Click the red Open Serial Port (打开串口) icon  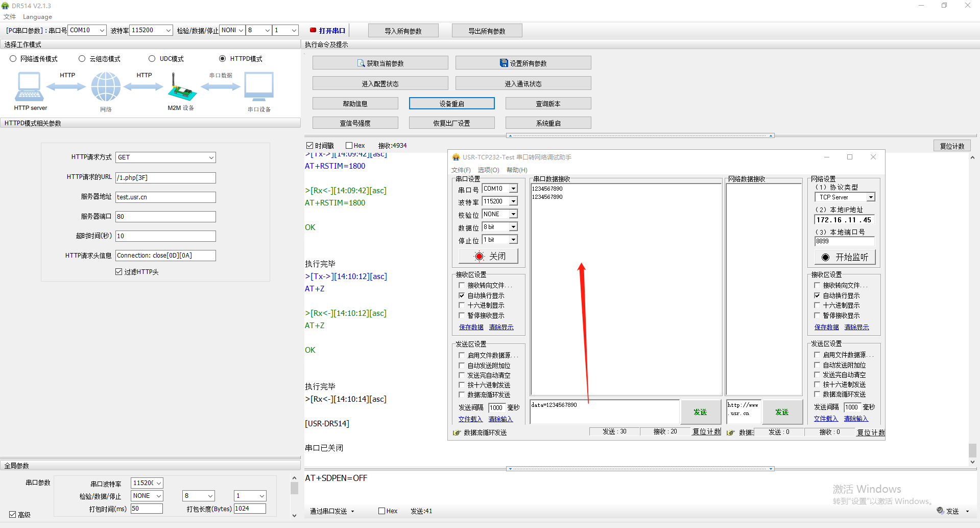tap(313, 31)
